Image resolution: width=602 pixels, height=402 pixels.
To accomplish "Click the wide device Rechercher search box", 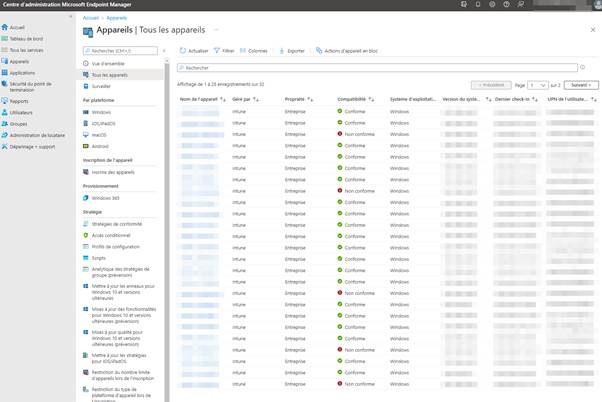I will (x=377, y=68).
